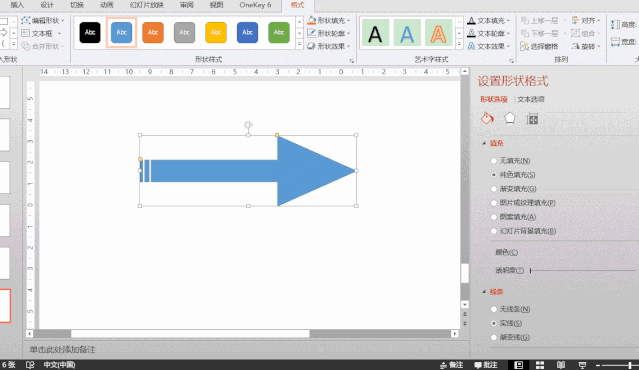The height and width of the screenshot is (370, 639).
Task: Expand the shape styles gallery
Action: point(300,45)
